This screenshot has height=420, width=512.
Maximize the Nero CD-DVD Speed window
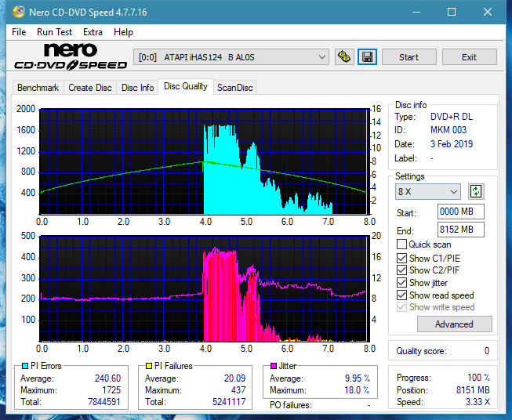click(452, 12)
